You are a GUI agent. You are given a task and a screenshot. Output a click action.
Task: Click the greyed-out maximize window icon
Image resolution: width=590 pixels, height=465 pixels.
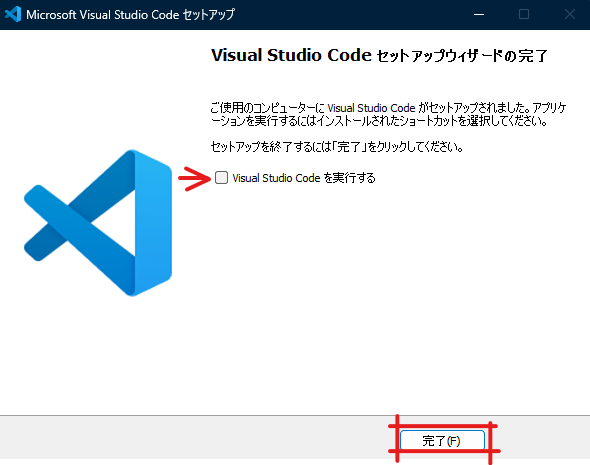point(524,14)
